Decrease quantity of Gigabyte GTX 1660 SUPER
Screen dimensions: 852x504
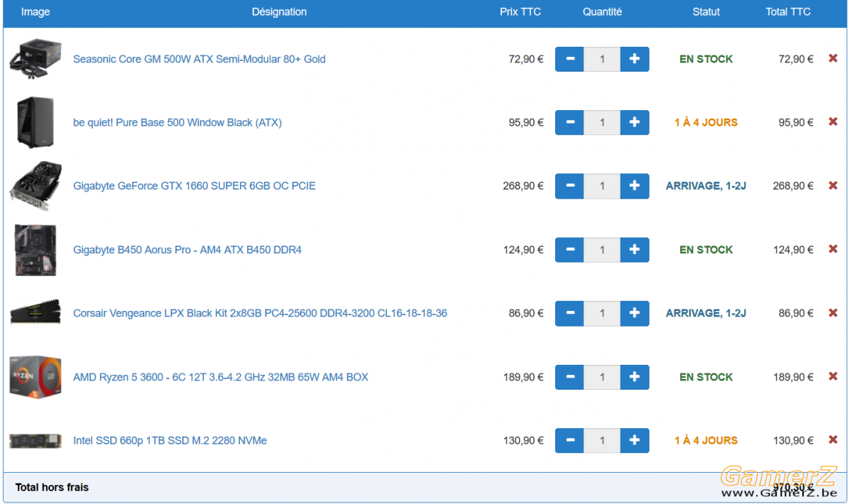(x=569, y=186)
